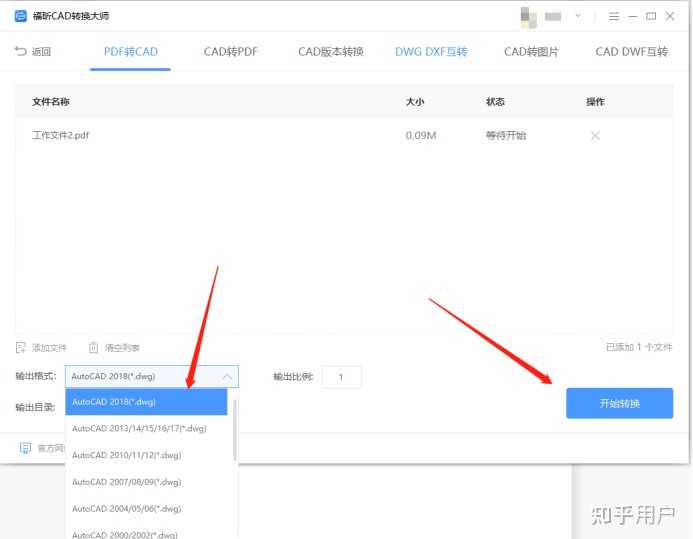Click the 已添加 1 个文件 count text
This screenshot has height=539, width=693.
639,347
